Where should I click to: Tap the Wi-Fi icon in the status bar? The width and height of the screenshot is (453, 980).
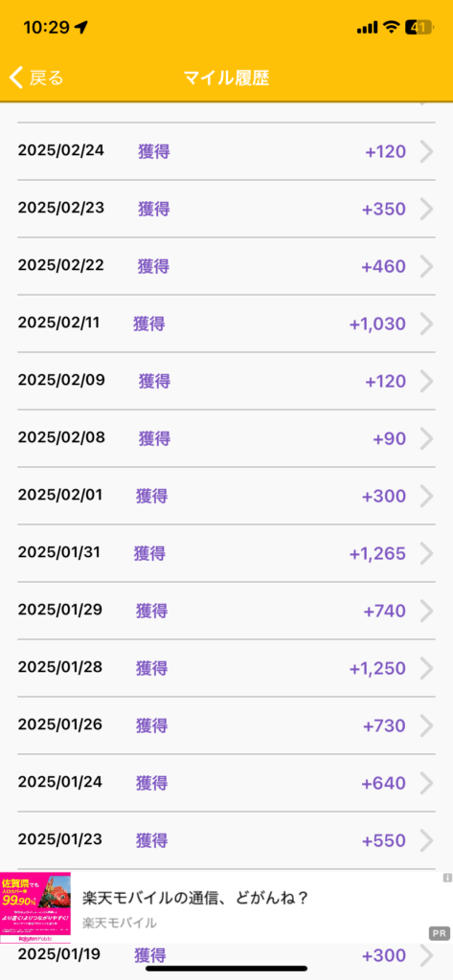pyautogui.click(x=392, y=27)
